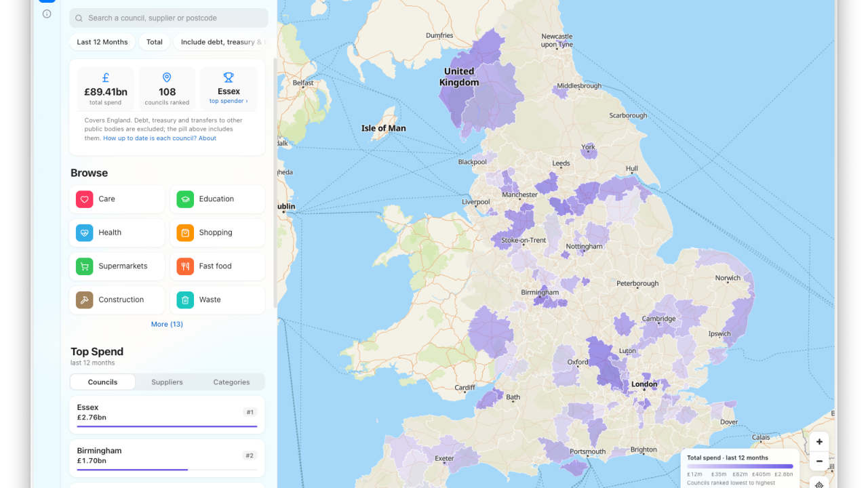Click the Cambridge label on the map

click(658, 319)
